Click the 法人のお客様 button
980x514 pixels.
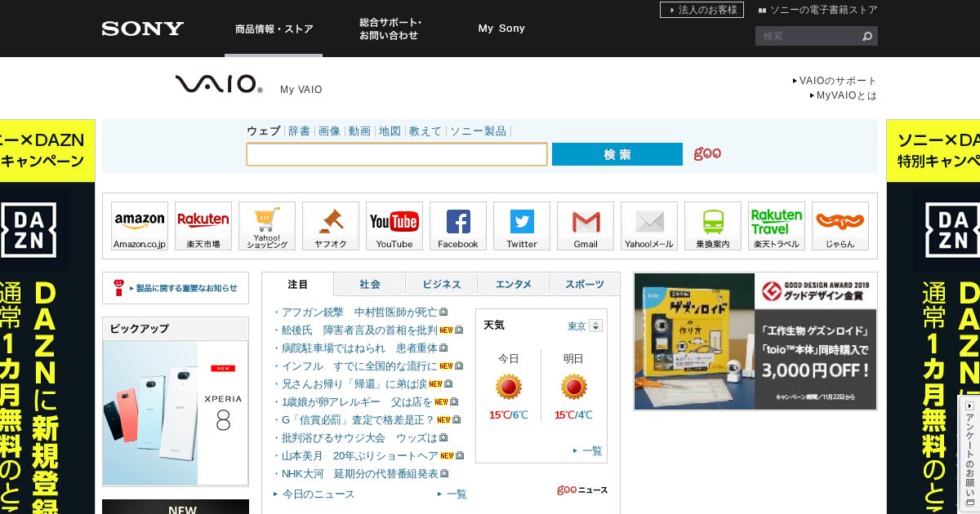702,10
